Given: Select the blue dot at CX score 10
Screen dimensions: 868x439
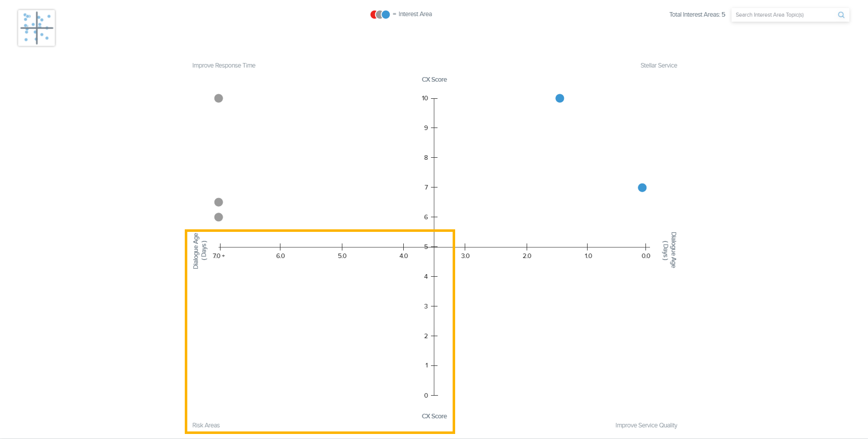Looking at the screenshot, I should tap(559, 98).
